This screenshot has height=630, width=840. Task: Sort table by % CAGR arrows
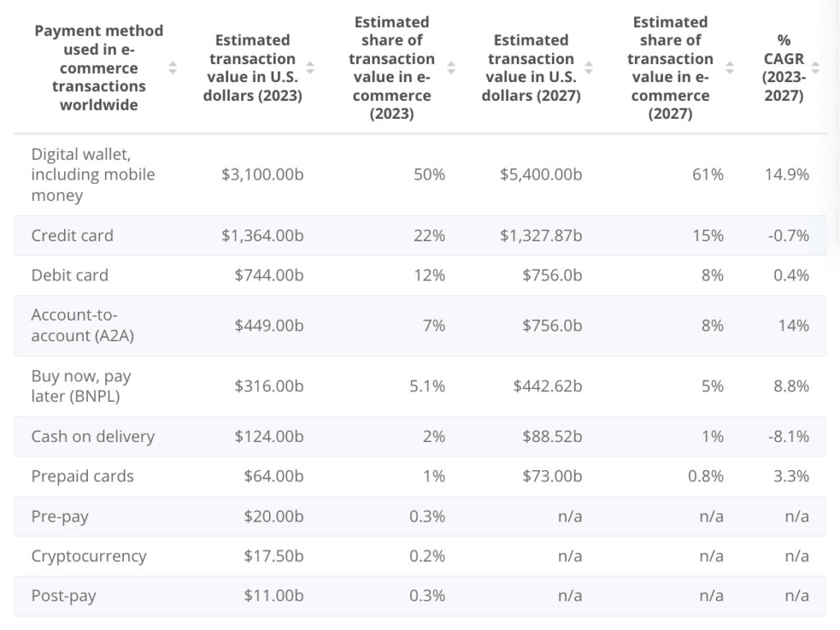[815, 68]
